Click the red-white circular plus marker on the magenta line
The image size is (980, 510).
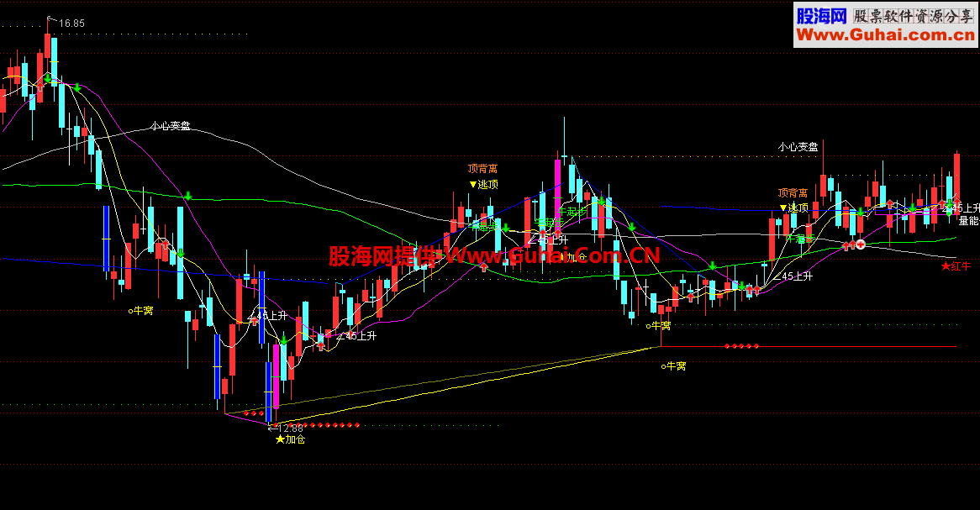[x=861, y=244]
